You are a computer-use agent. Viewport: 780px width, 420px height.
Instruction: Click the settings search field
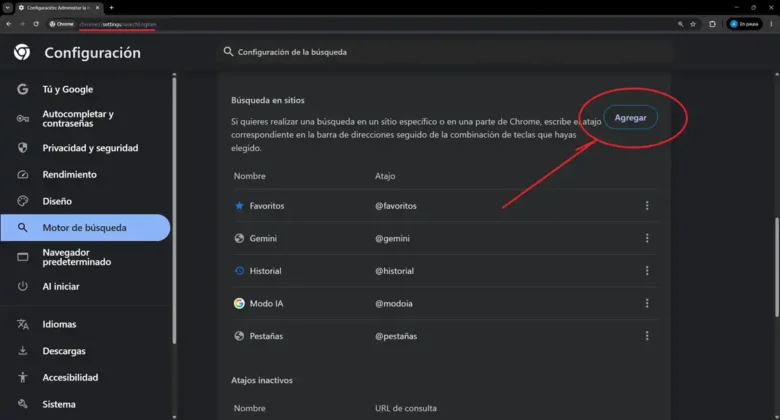tap(445, 52)
